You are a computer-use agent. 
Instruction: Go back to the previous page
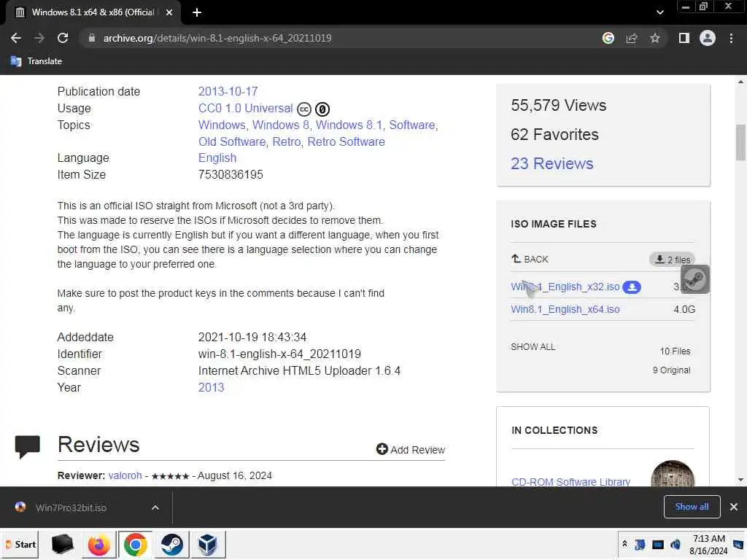click(16, 38)
